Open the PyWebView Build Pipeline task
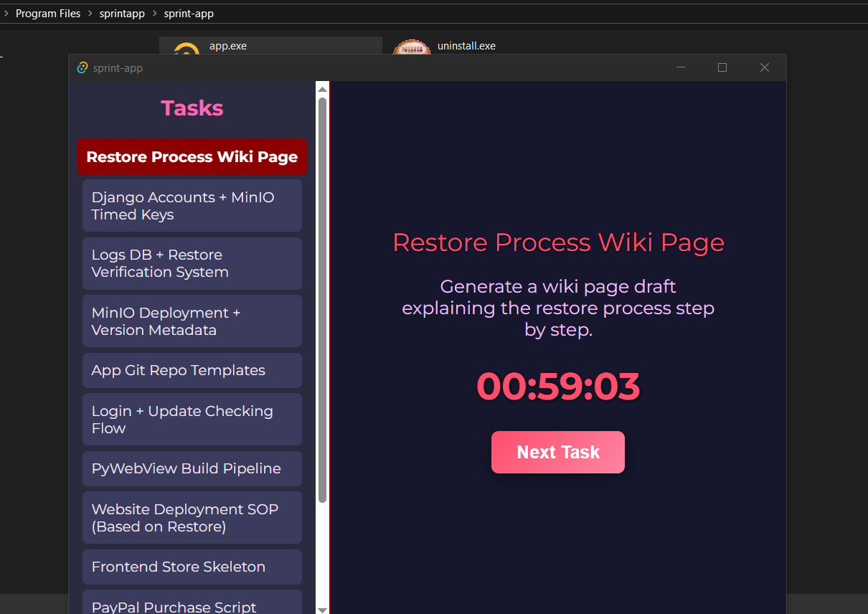868x614 pixels. (192, 468)
